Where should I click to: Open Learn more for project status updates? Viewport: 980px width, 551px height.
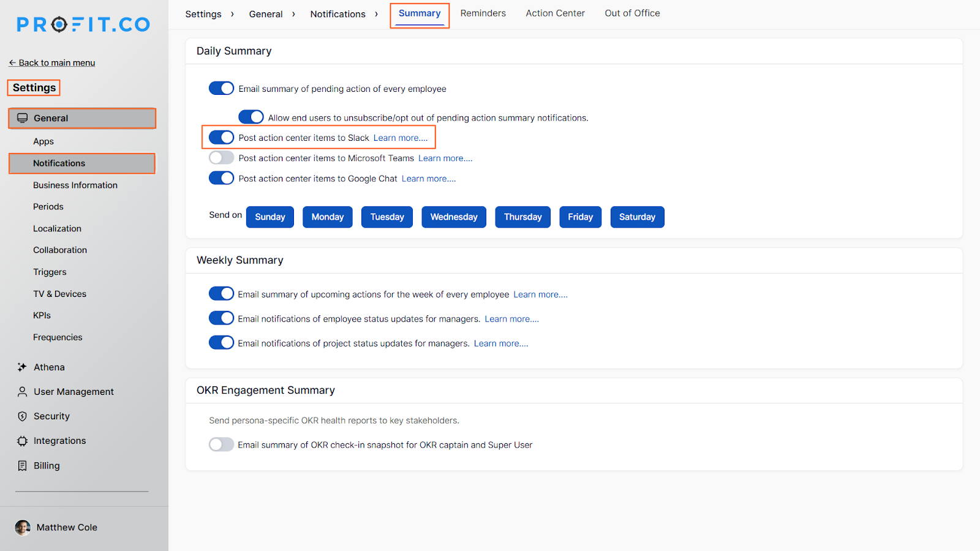point(501,343)
